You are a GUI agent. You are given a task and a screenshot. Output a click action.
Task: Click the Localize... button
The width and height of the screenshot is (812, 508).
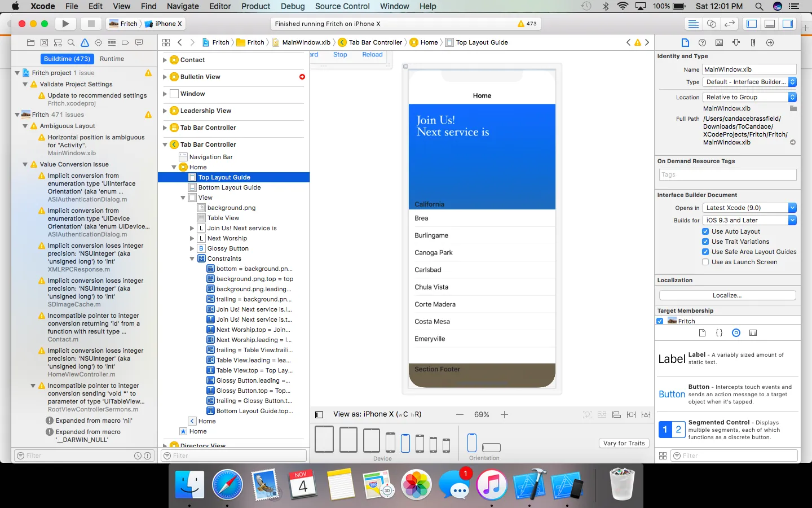pos(727,295)
